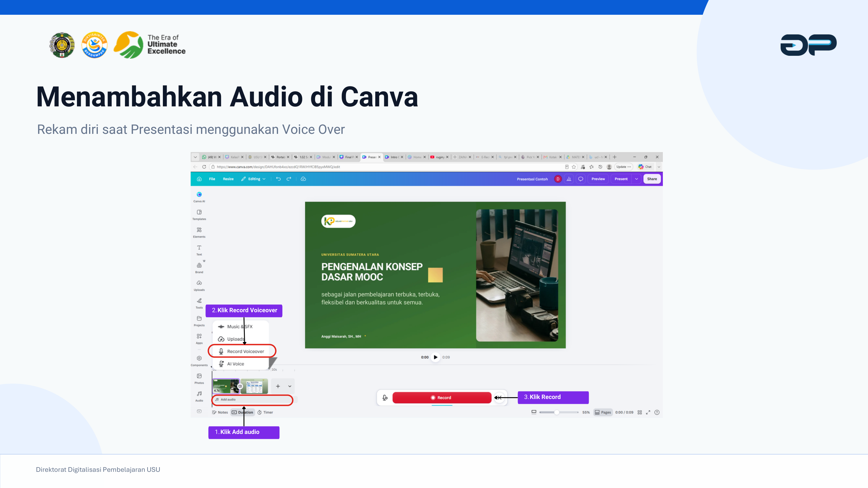Image resolution: width=868 pixels, height=488 pixels.
Task: Open the Elements panel
Action: click(199, 232)
